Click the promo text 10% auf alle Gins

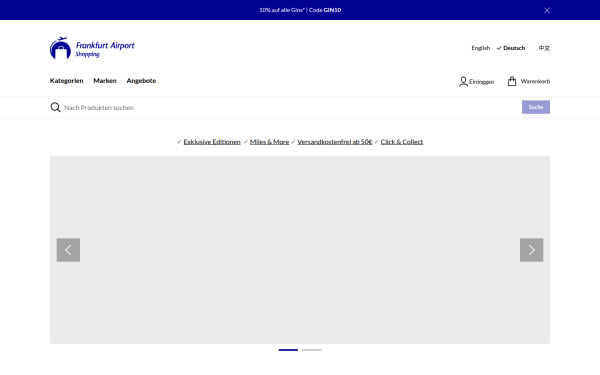pyautogui.click(x=282, y=10)
